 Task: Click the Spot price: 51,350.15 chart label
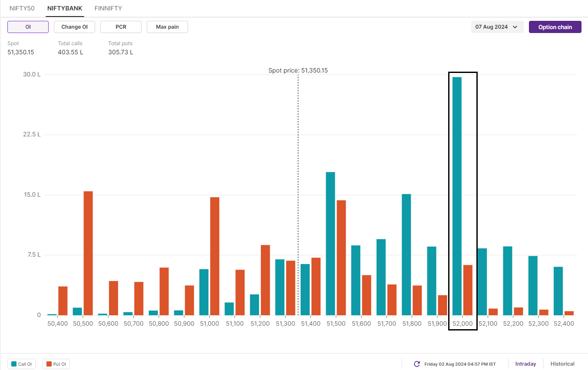click(298, 70)
